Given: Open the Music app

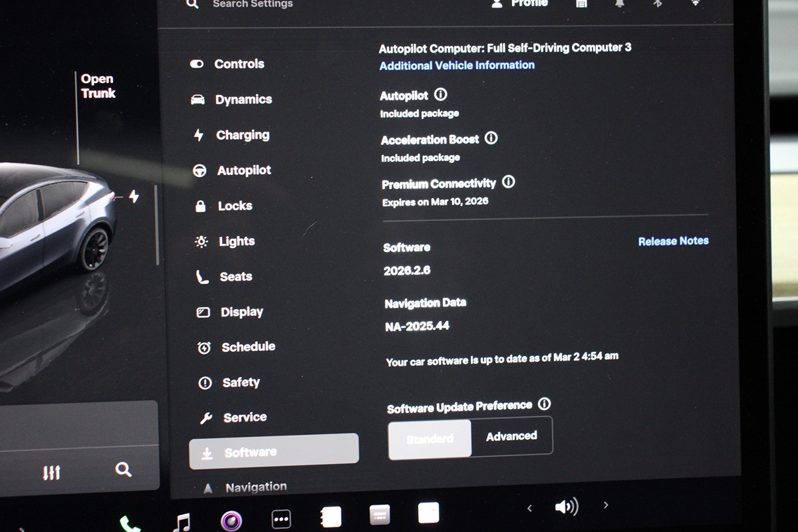Looking at the screenshot, I should tap(181, 521).
